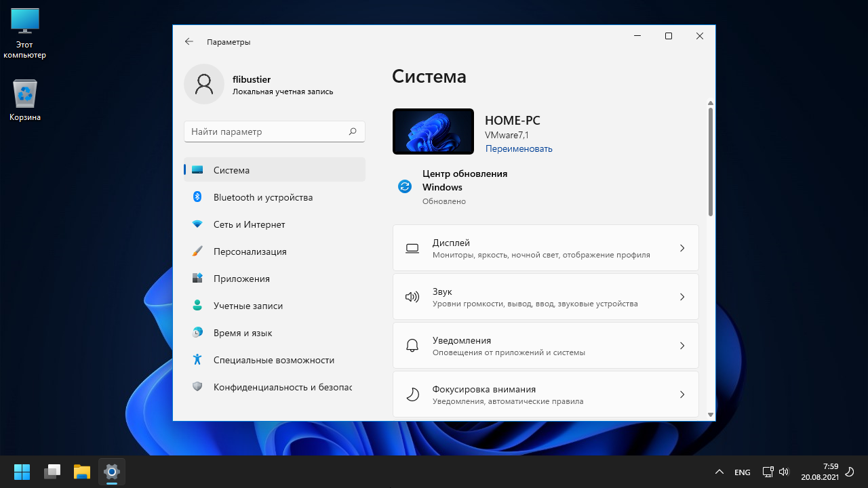868x488 pixels.
Task: Click the Переименовать link
Action: pos(519,148)
